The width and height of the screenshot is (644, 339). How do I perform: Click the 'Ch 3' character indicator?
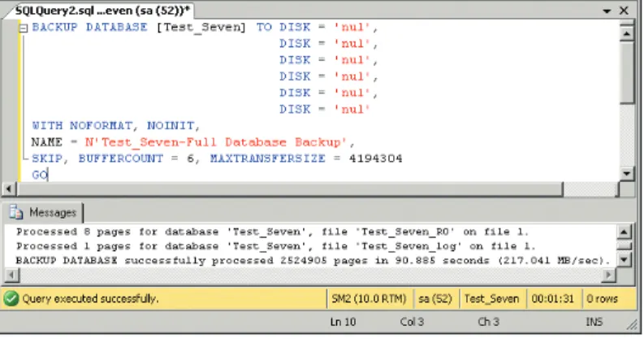[x=488, y=322]
